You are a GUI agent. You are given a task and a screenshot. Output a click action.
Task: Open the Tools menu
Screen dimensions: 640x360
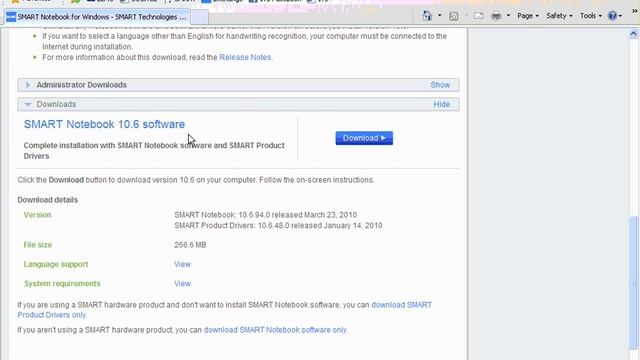pos(591,16)
